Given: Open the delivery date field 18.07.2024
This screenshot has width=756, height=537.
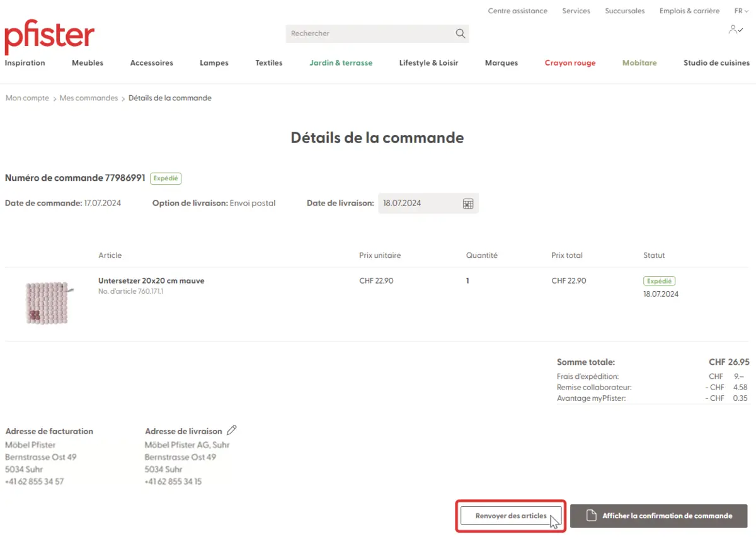Looking at the screenshot, I should [x=419, y=204].
